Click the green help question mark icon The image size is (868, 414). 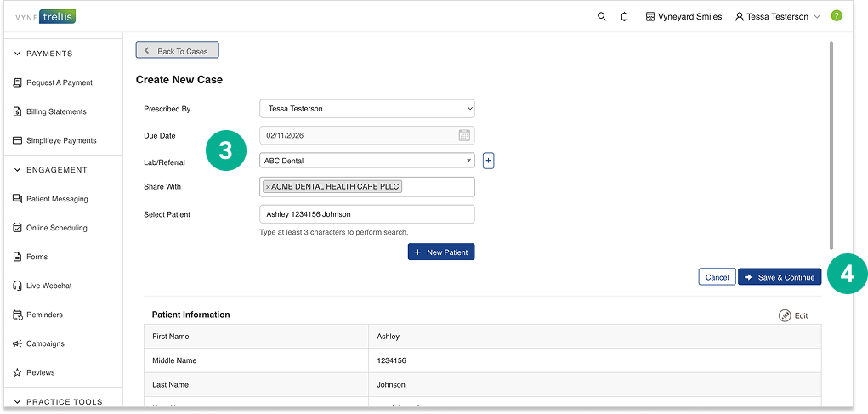pos(837,16)
